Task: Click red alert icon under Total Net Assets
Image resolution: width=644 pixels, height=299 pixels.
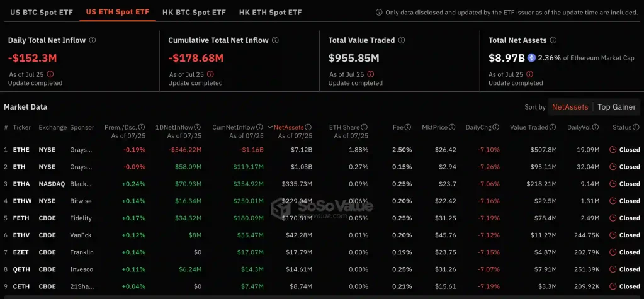Action: [530, 74]
